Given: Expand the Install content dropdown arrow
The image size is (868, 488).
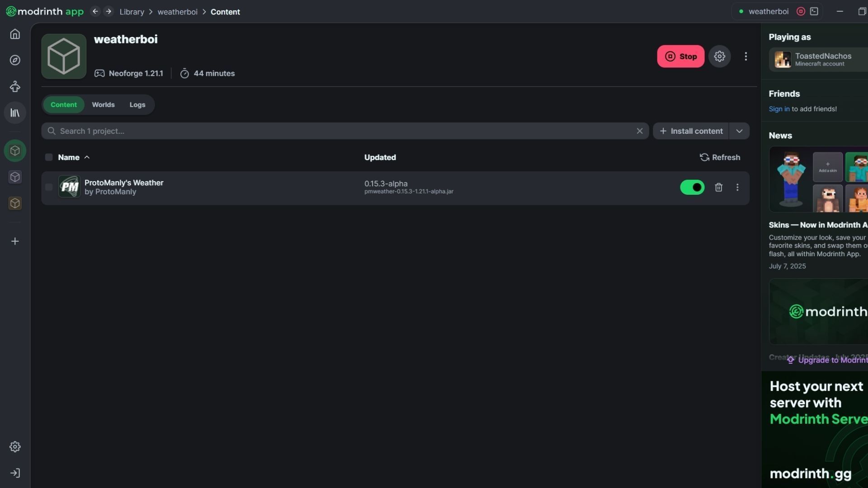Looking at the screenshot, I should [739, 131].
